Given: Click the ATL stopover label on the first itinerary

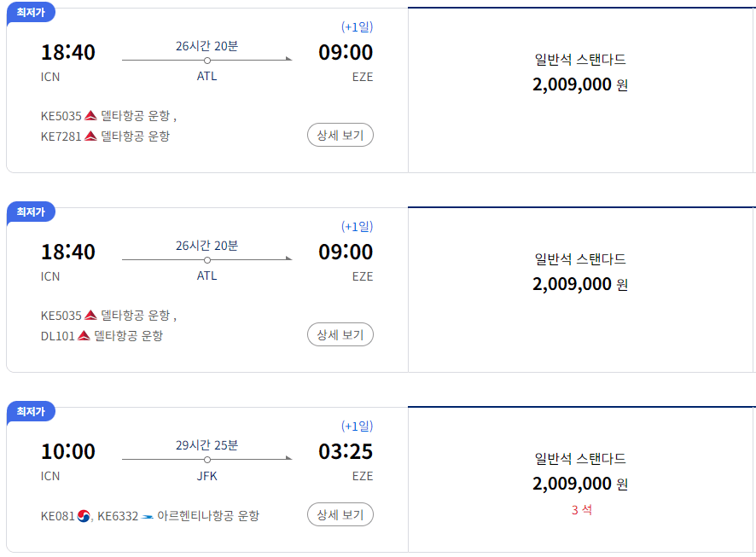Looking at the screenshot, I should tap(206, 77).
